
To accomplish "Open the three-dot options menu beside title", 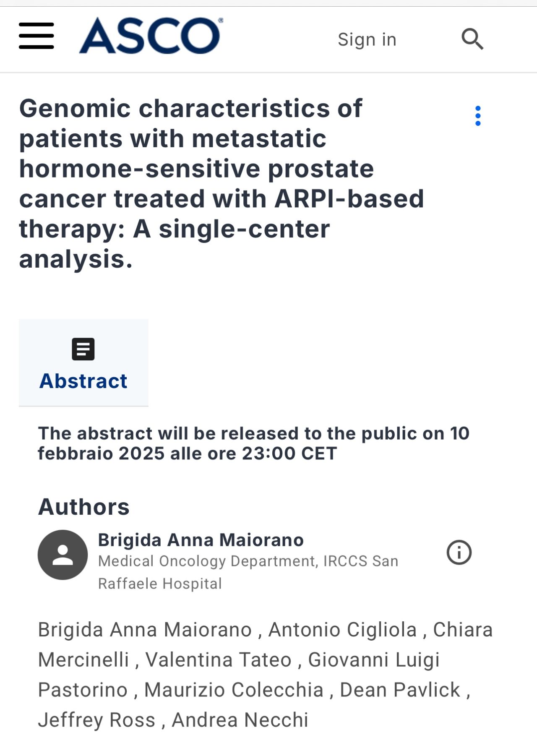I will click(478, 116).
